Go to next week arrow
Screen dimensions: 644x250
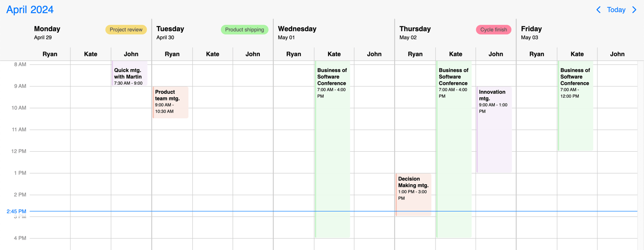(x=634, y=10)
